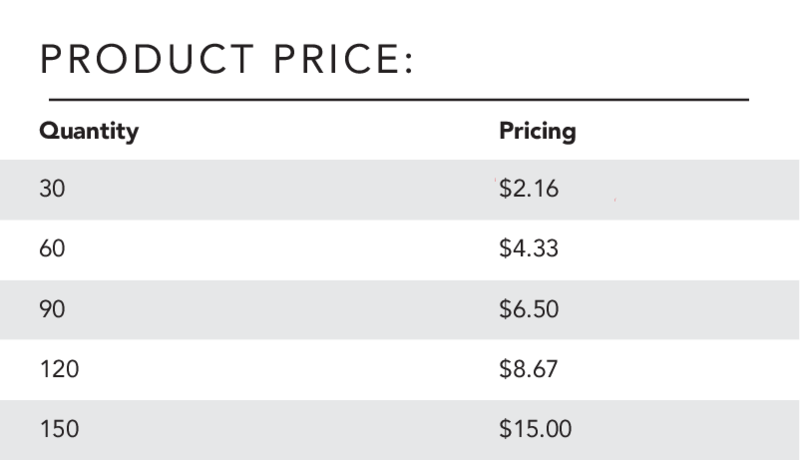This screenshot has width=800, height=460.
Task: Click the price $15.00
Action: [535, 428]
